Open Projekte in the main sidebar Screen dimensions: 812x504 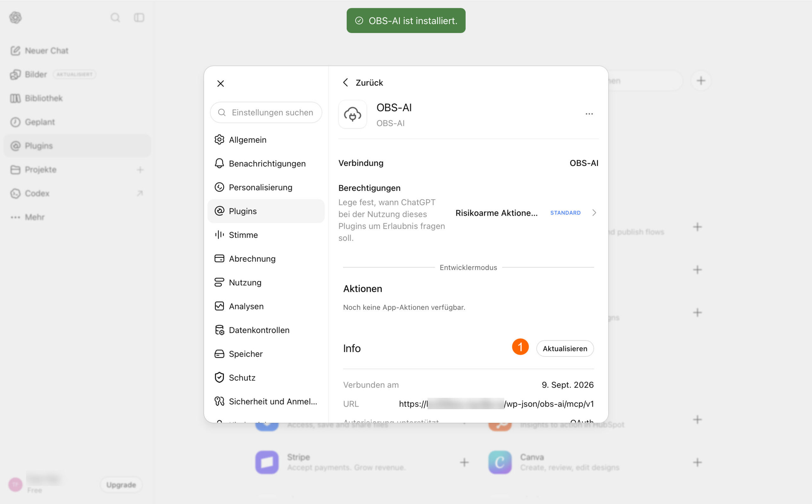pyautogui.click(x=77, y=170)
